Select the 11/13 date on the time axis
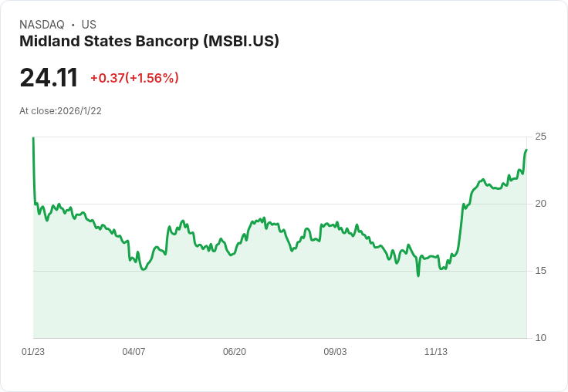 tap(436, 352)
